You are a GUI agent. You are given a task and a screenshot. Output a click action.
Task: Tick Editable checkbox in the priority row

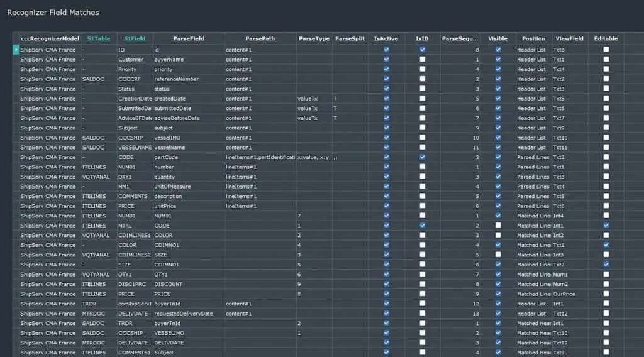pyautogui.click(x=606, y=69)
